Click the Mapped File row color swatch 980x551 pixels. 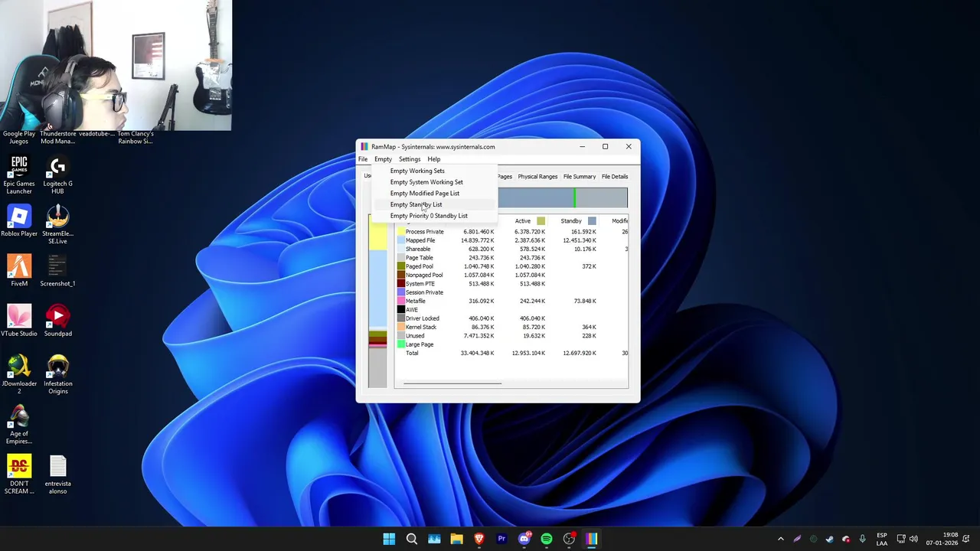coord(400,240)
